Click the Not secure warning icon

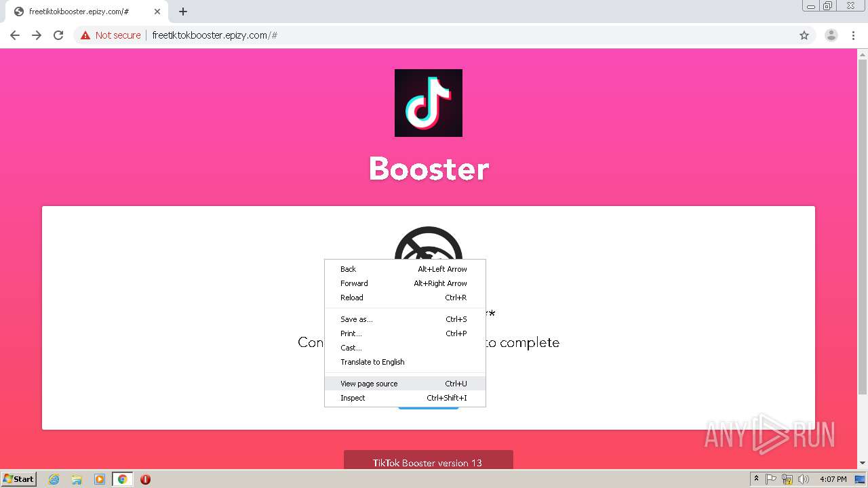pyautogui.click(x=85, y=35)
